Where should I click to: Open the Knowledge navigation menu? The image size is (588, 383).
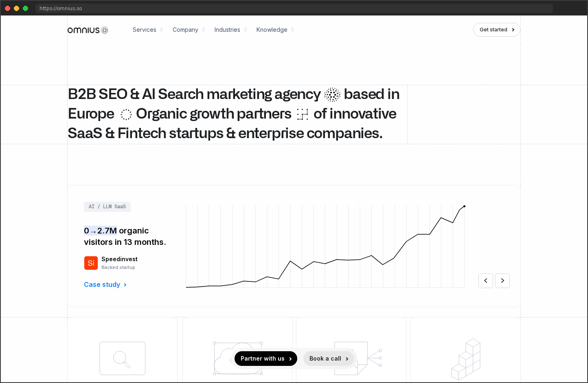click(x=275, y=30)
